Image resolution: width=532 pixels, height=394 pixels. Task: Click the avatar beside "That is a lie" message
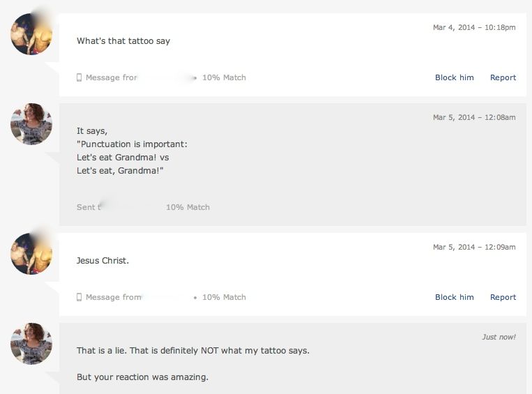tap(31, 344)
